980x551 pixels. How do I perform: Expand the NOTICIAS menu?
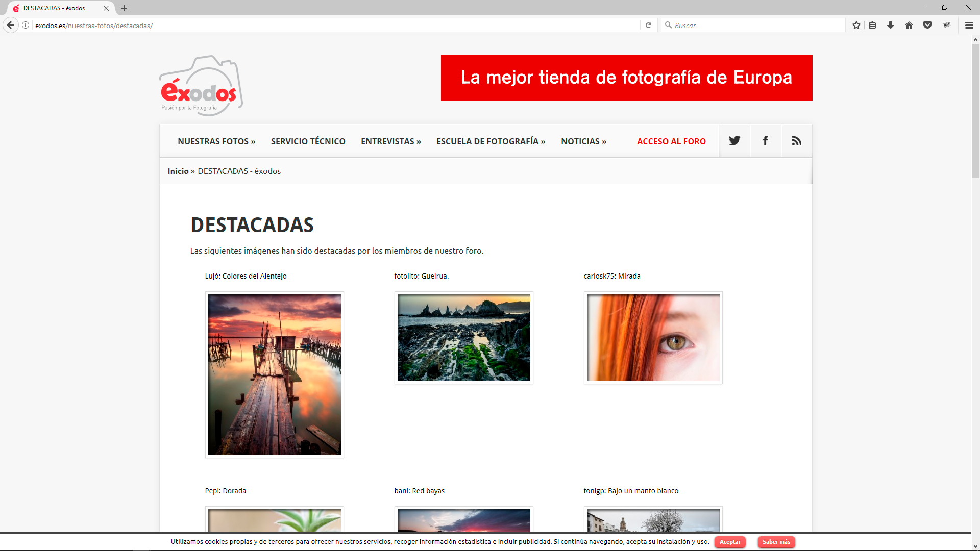584,141
